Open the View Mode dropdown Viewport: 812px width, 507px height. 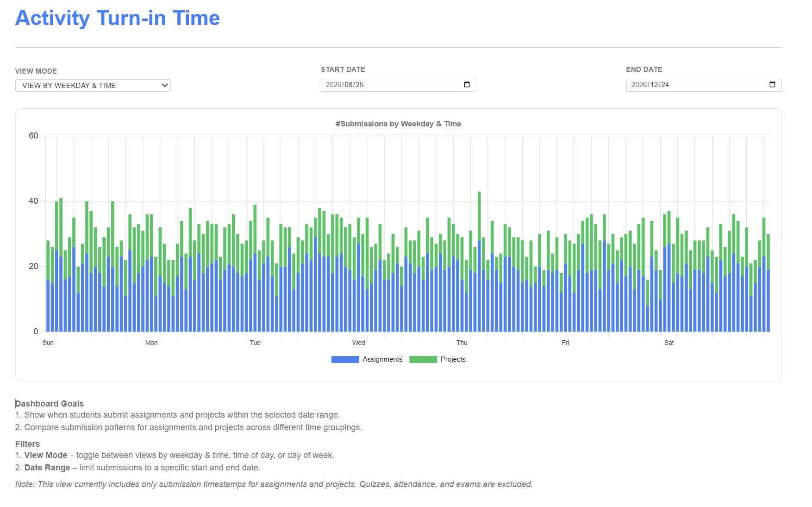click(x=93, y=86)
